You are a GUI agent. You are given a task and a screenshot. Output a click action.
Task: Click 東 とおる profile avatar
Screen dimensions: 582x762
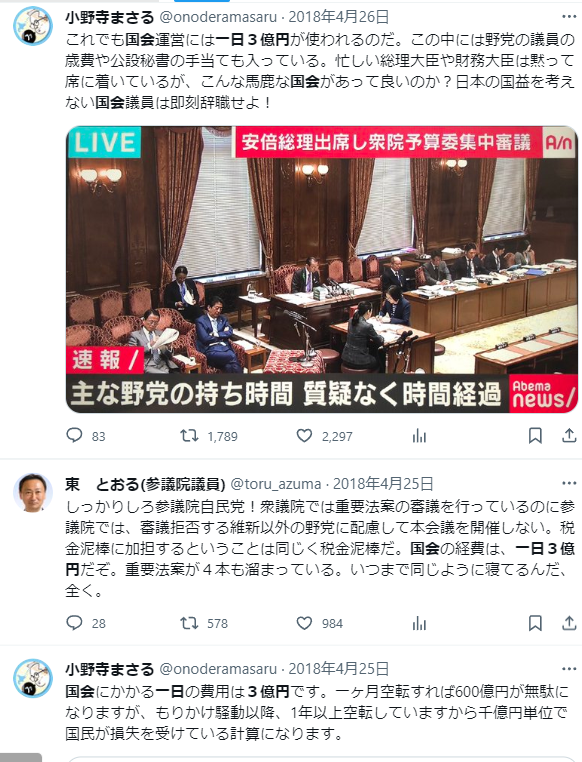click(x=33, y=492)
